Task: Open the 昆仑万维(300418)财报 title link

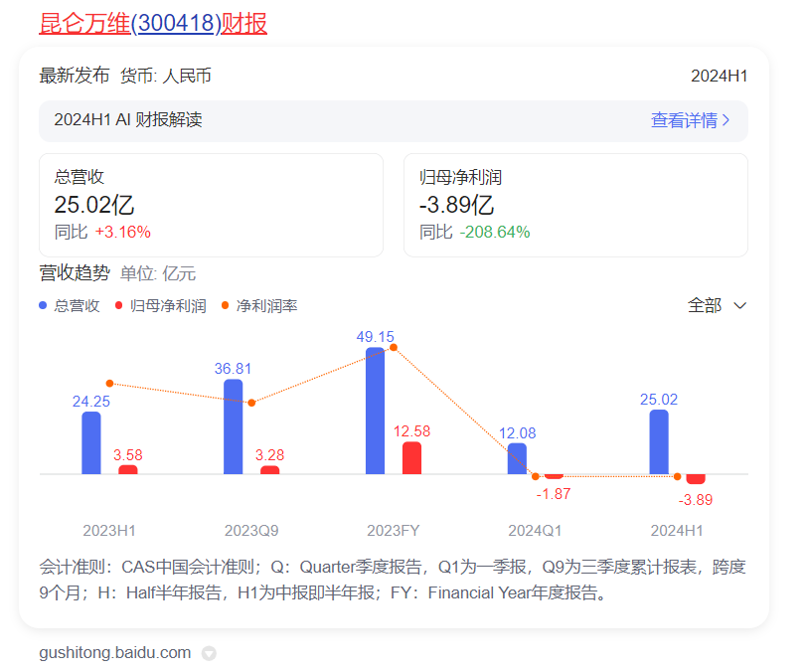Action: pos(153,24)
